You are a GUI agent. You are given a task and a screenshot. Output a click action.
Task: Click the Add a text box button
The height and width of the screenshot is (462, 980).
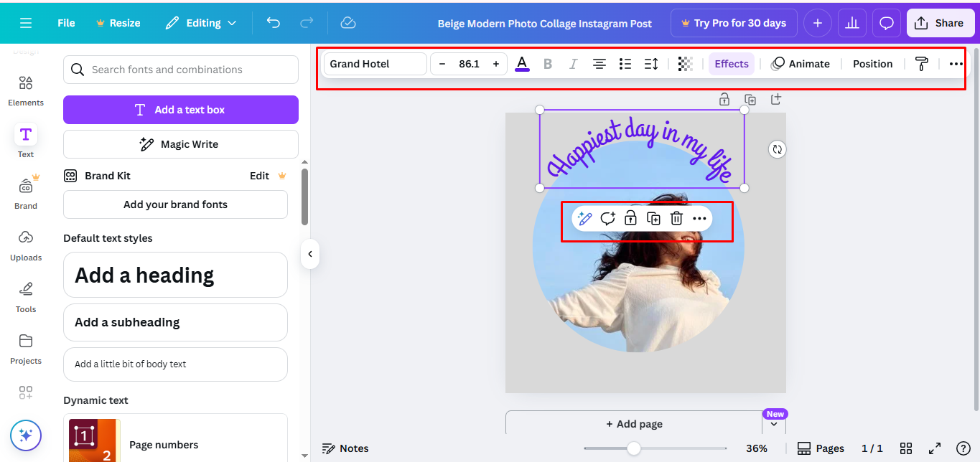(x=180, y=110)
